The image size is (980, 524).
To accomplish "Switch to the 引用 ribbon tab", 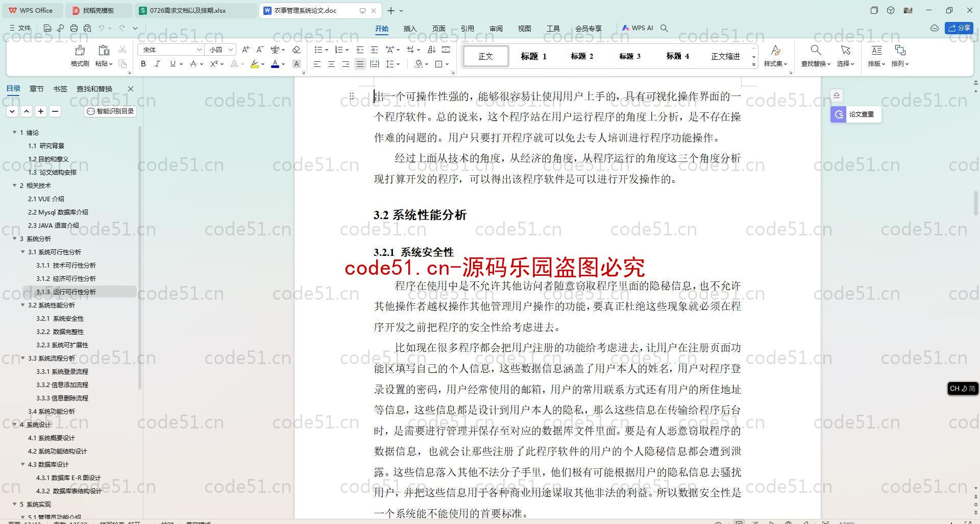I will click(x=467, y=29).
